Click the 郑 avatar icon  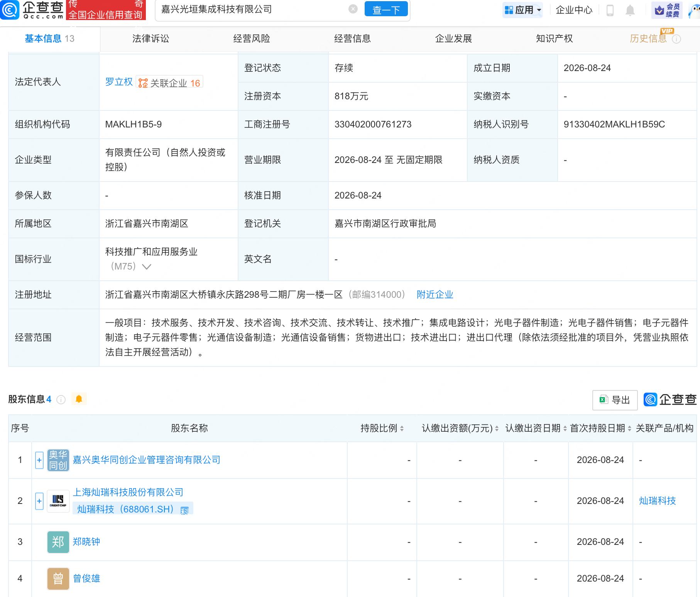pos(58,542)
